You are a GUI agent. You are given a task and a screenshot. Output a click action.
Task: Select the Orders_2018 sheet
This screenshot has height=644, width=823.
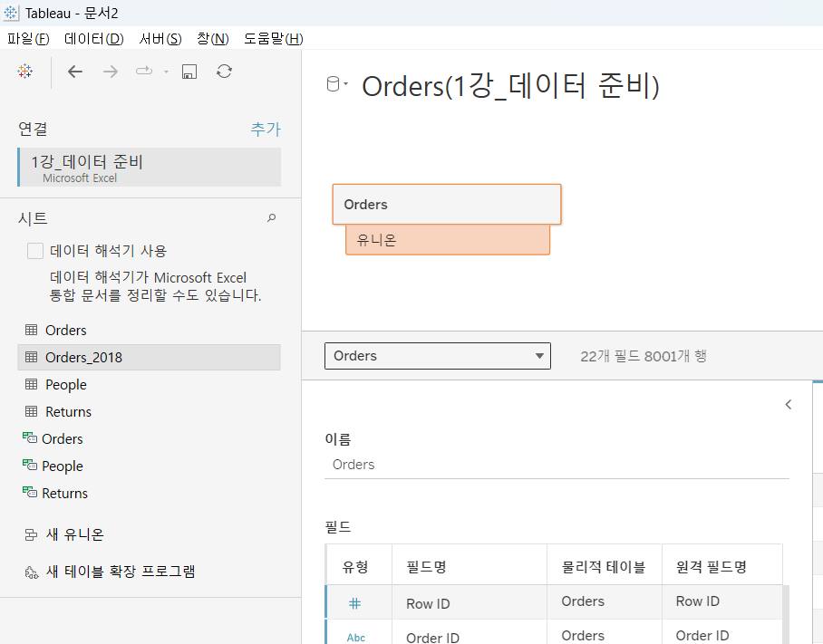pos(149,357)
